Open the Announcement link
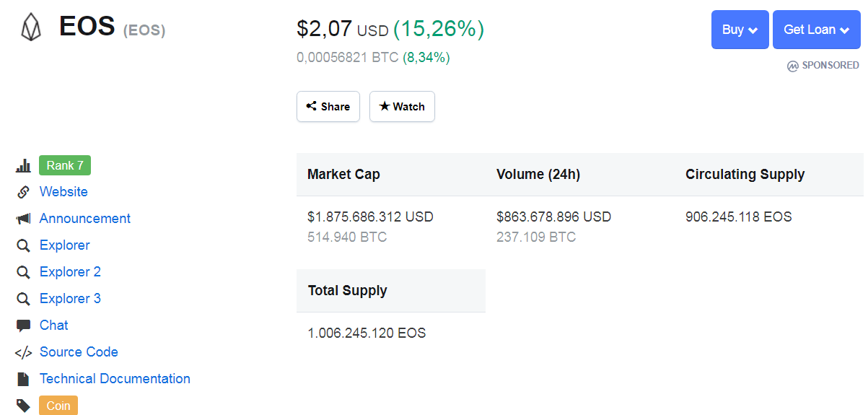Image resolution: width=868 pixels, height=415 pixels. pyautogui.click(x=85, y=219)
